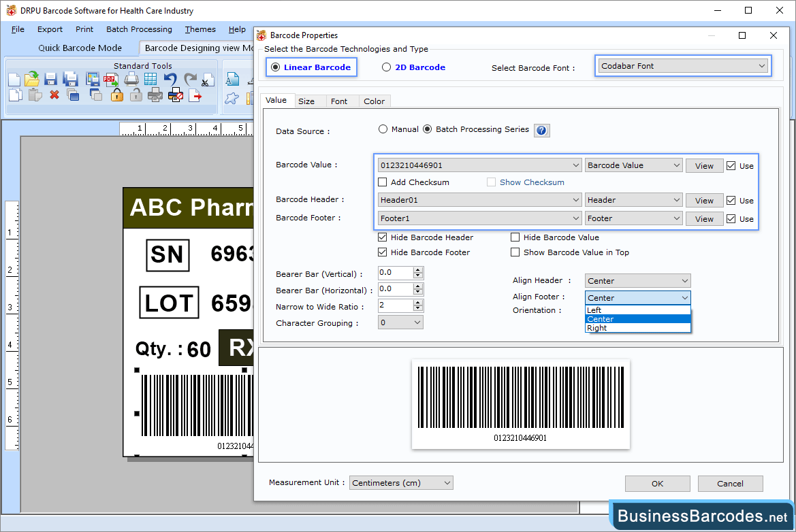Click the printer with red stop icon
The image size is (796, 532).
pos(175,95)
